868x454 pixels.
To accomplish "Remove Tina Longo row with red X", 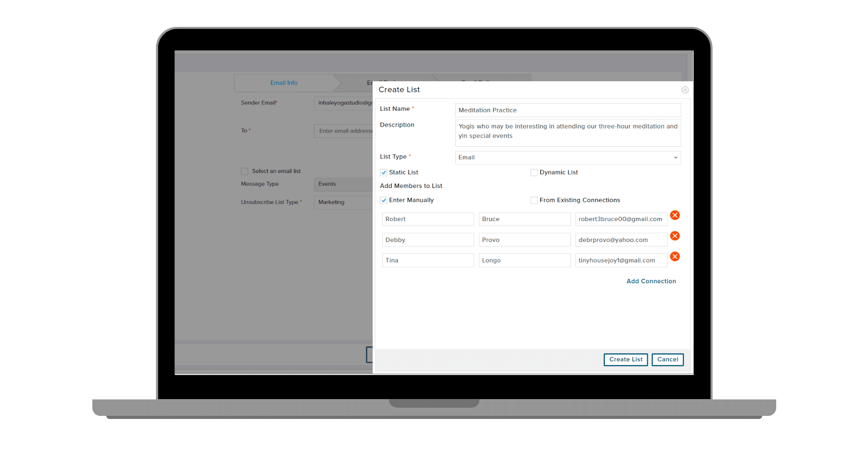I will tap(675, 257).
